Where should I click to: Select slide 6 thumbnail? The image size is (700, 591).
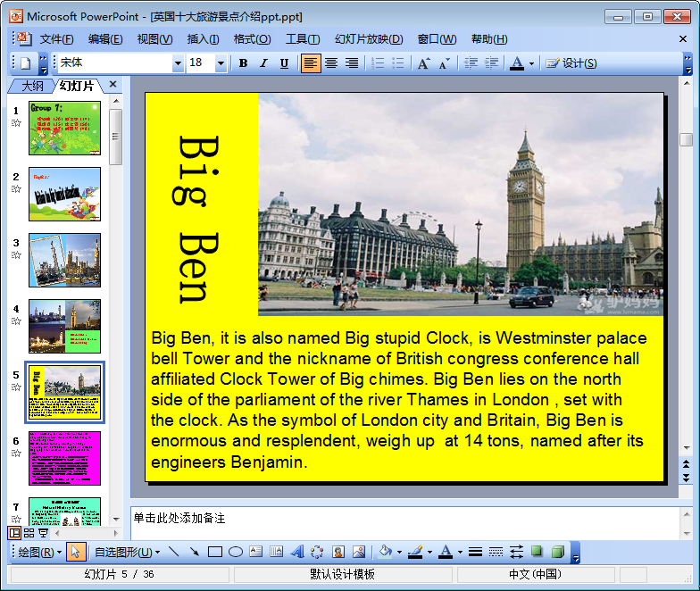64,458
